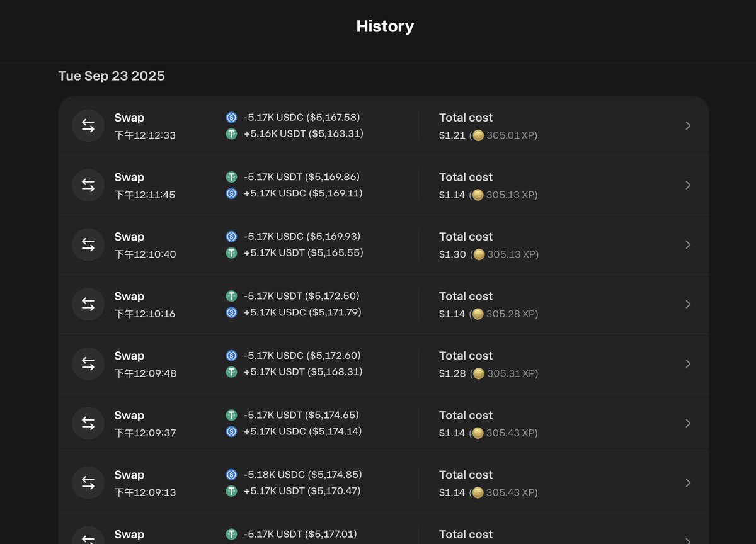Image resolution: width=756 pixels, height=544 pixels.
Task: Click swap arrows icon for 12:10:40 transaction
Action: 88,244
